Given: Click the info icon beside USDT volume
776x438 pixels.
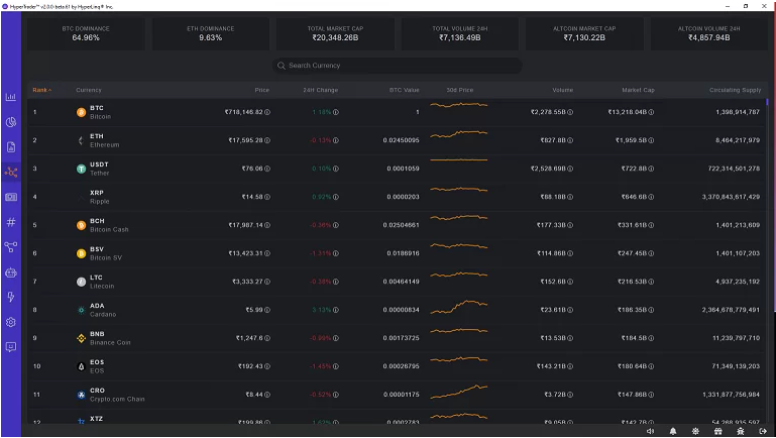Looking at the screenshot, I should pos(570,169).
